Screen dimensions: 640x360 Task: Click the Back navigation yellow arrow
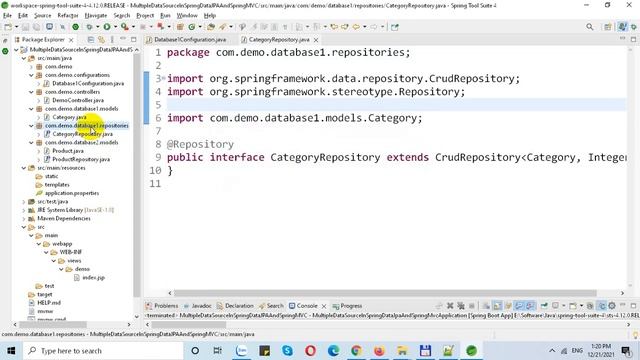(x=356, y=27)
